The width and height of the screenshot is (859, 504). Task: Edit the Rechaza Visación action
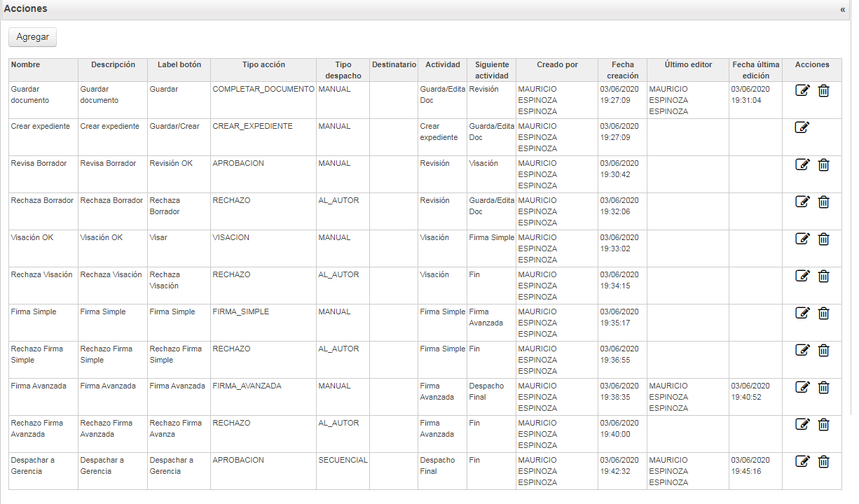(x=803, y=276)
